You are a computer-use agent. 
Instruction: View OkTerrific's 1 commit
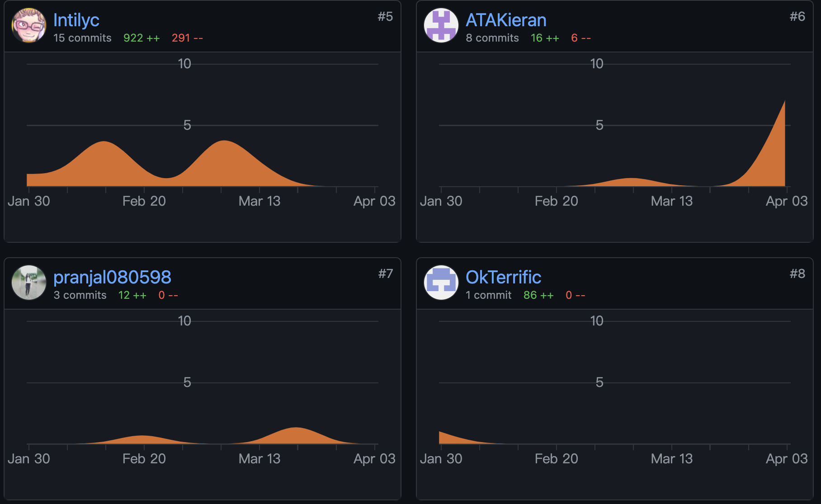pos(488,295)
